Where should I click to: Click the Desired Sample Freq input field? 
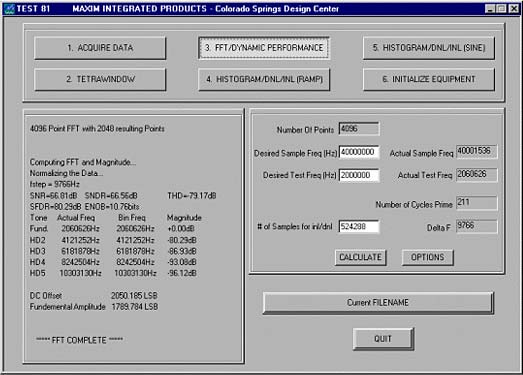click(x=359, y=152)
